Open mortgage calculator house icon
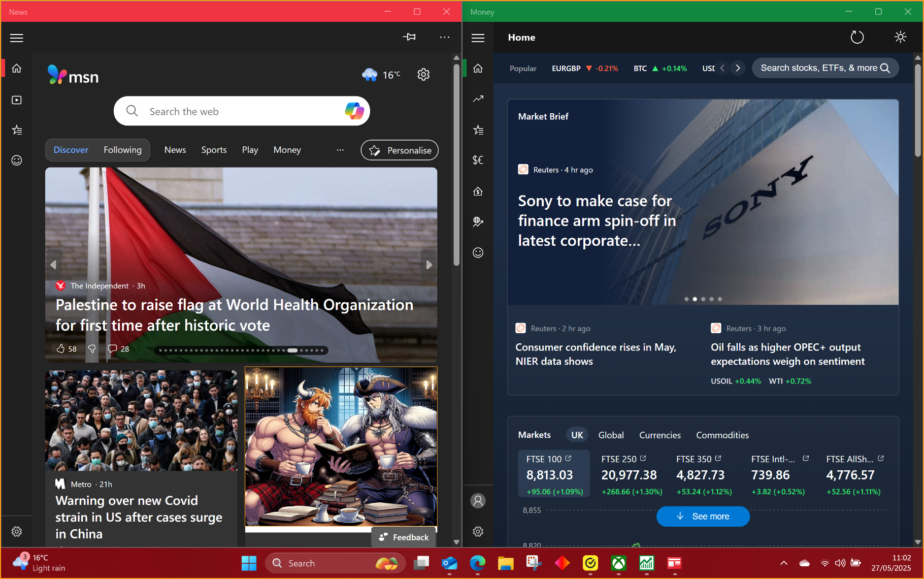This screenshot has width=924, height=579. pyautogui.click(x=478, y=191)
